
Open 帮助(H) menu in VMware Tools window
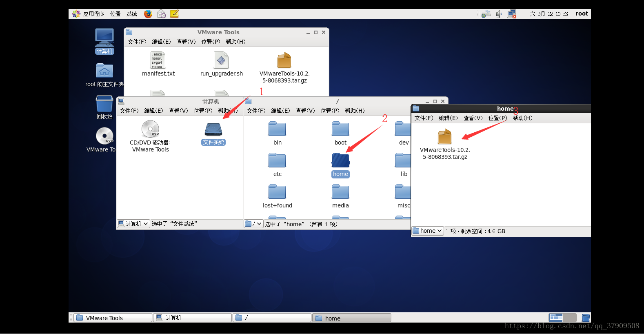pyautogui.click(x=236, y=42)
